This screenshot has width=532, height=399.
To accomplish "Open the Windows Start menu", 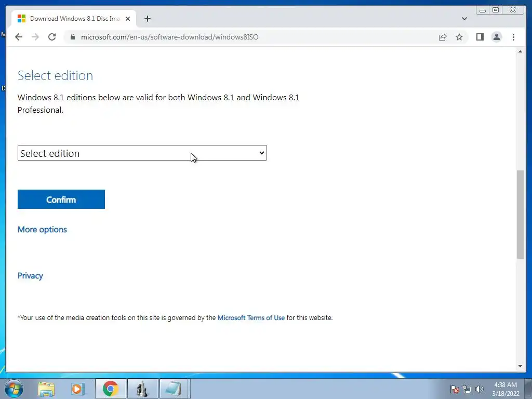I will (x=14, y=389).
